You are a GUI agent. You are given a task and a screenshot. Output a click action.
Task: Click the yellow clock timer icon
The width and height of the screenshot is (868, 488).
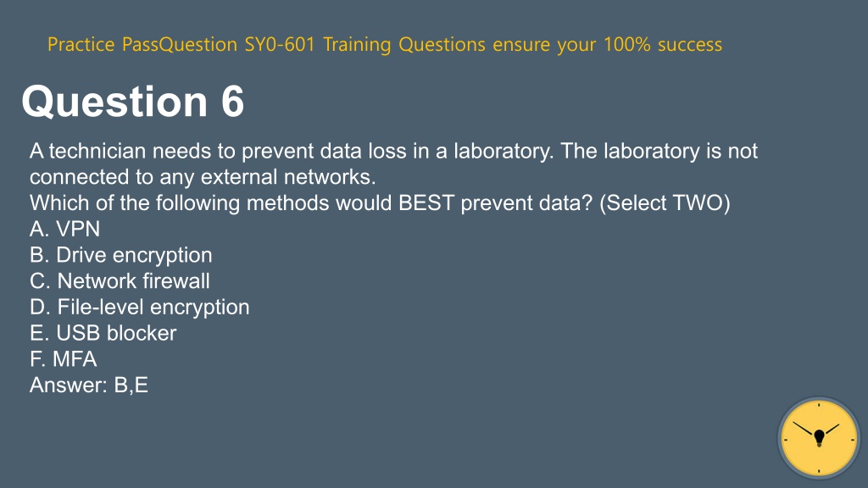click(819, 438)
